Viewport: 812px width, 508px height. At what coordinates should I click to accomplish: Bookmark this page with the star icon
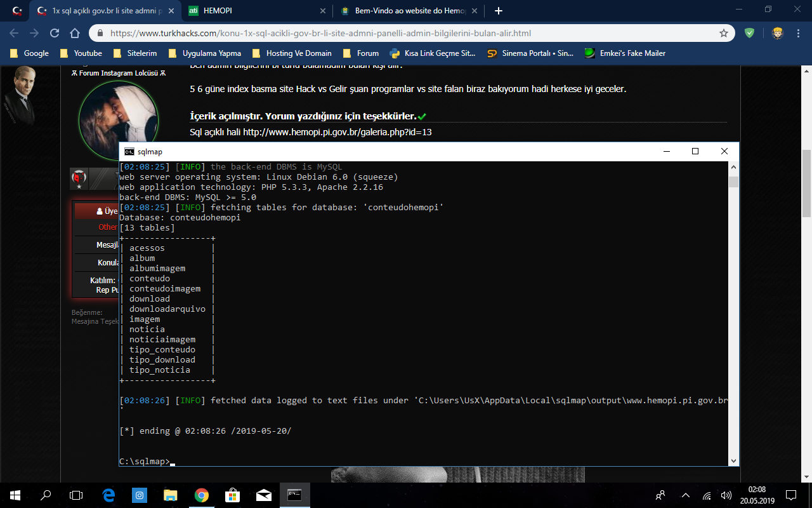pos(724,33)
